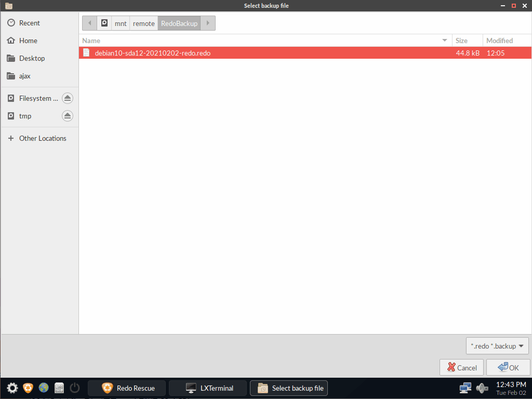Click the power button icon in taskbar
Screen dimensions: 532x399
(x=75, y=388)
